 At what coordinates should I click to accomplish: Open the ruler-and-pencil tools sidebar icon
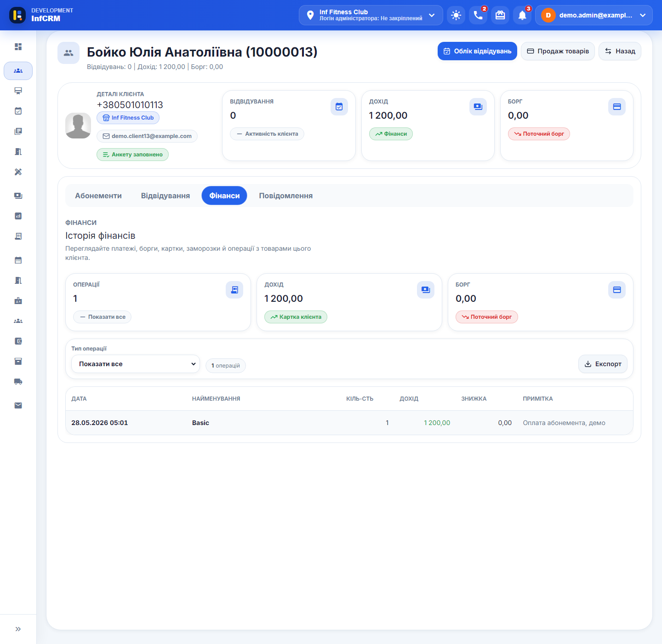(x=18, y=172)
